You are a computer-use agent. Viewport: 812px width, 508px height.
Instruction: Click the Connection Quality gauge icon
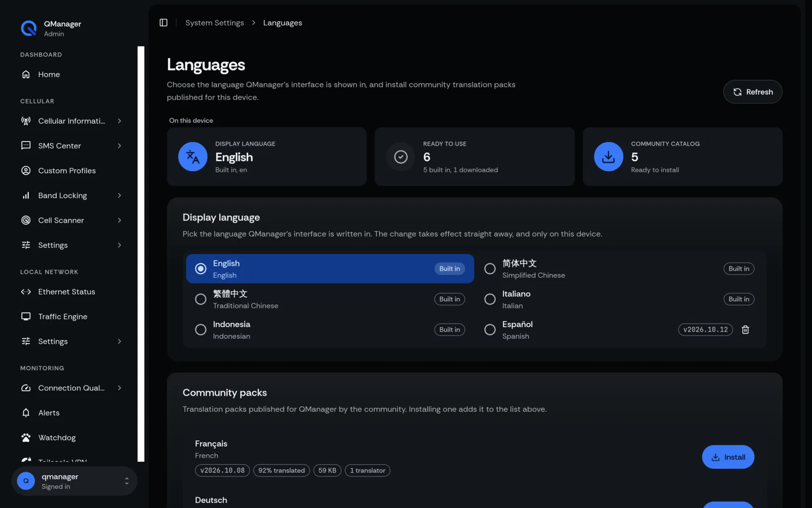[26, 388]
